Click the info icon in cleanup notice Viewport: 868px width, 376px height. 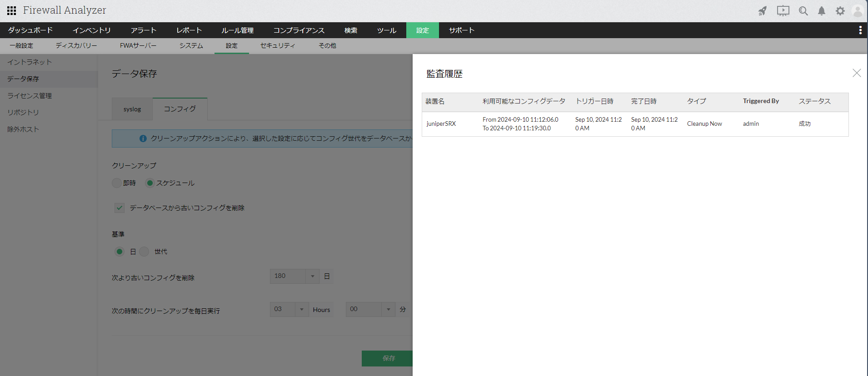[x=143, y=139]
